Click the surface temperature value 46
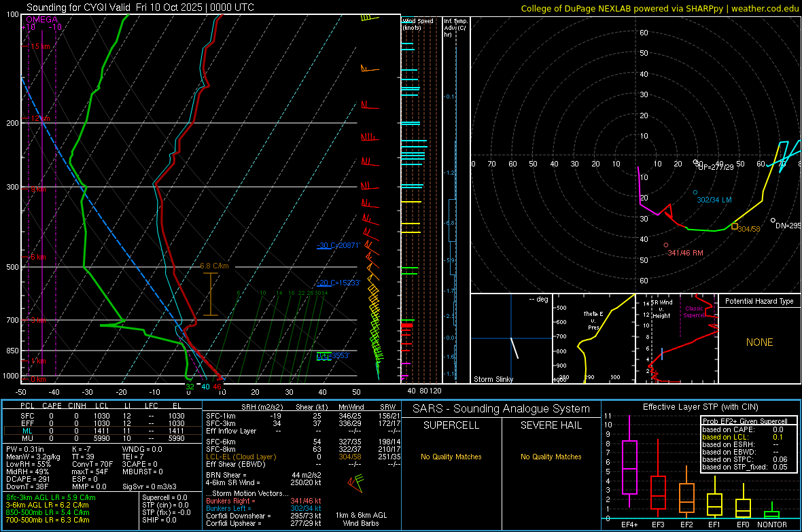 click(x=217, y=387)
